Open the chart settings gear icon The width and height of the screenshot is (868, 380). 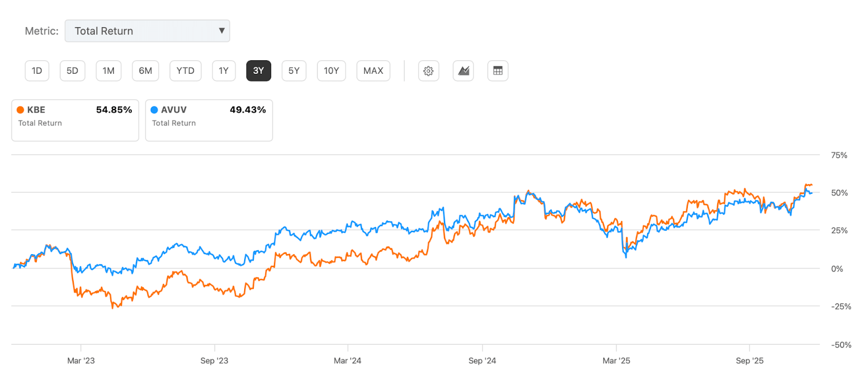429,71
